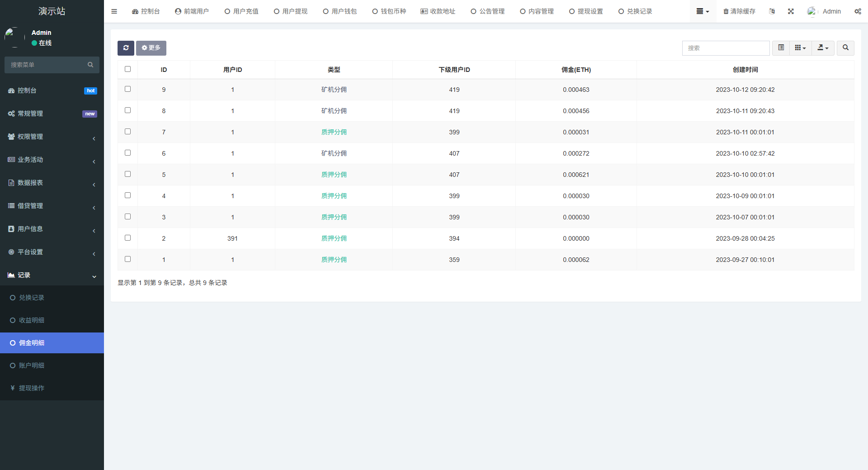Open the export dropdown above the table
This screenshot has height=470, width=868.
click(x=823, y=48)
